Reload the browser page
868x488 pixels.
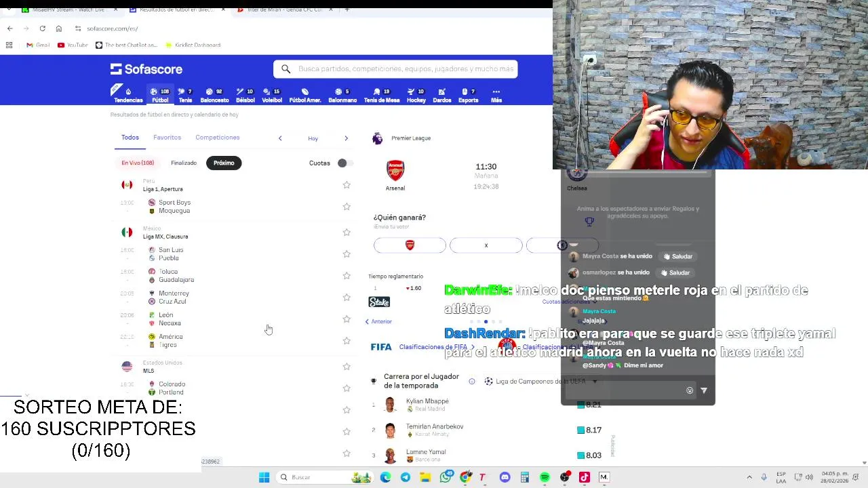42,28
